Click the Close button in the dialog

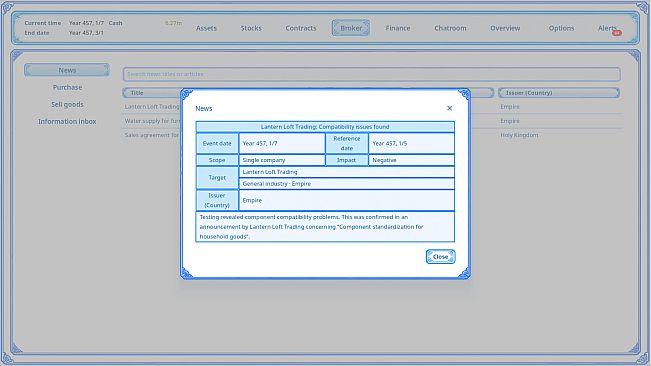pyautogui.click(x=441, y=257)
